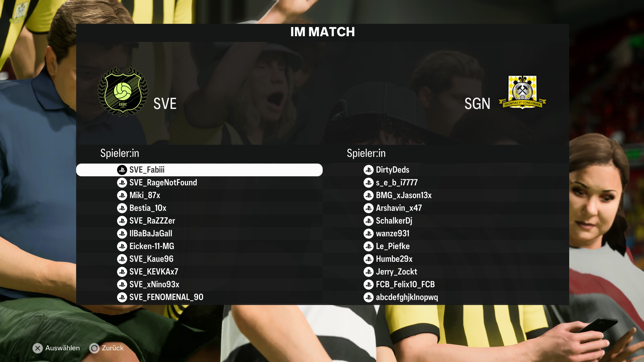Click the SGN club crest badge

coord(522,92)
